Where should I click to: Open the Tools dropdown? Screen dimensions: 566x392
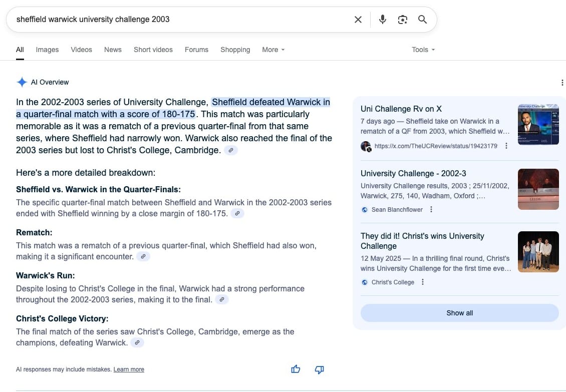(x=423, y=50)
